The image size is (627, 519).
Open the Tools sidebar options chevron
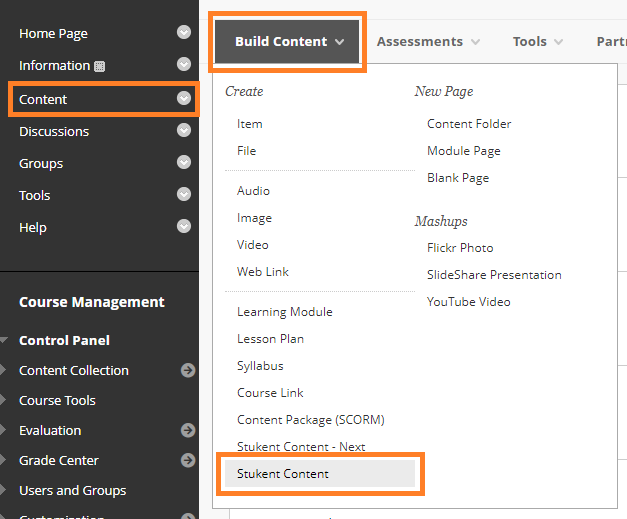click(x=184, y=194)
